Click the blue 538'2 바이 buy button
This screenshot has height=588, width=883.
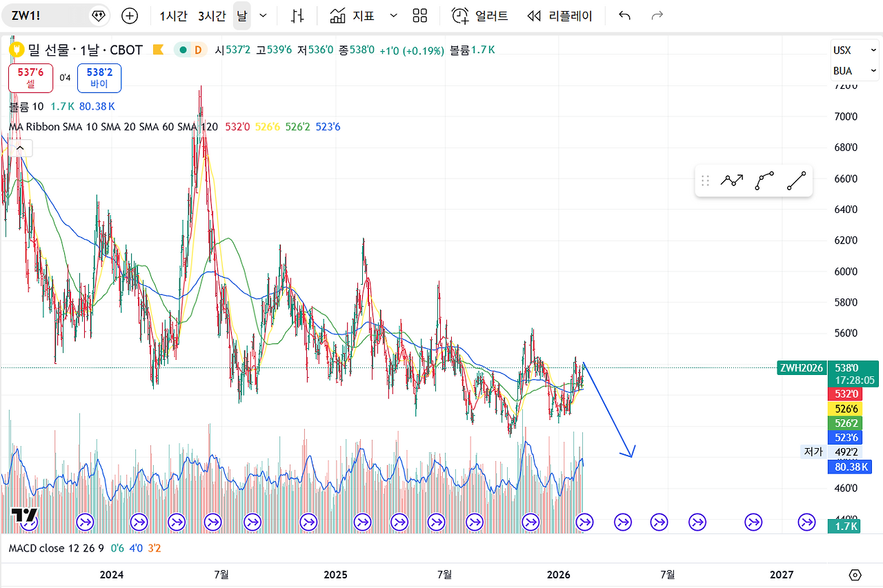[x=99, y=78]
